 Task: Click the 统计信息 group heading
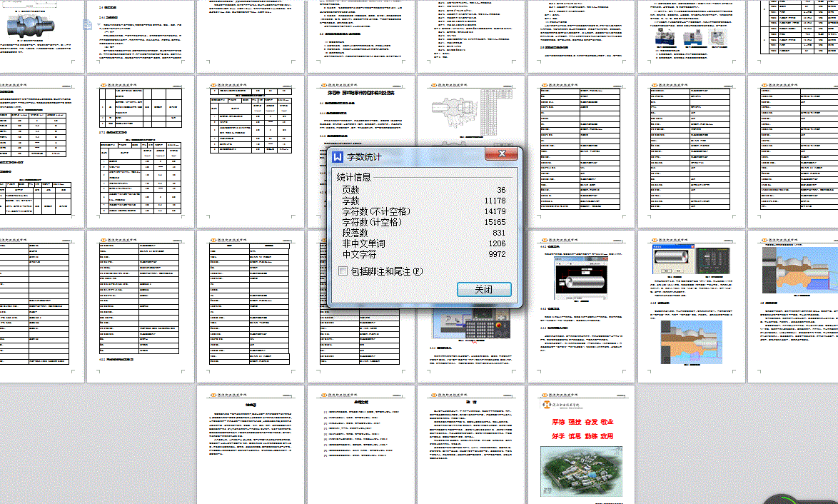coord(353,177)
